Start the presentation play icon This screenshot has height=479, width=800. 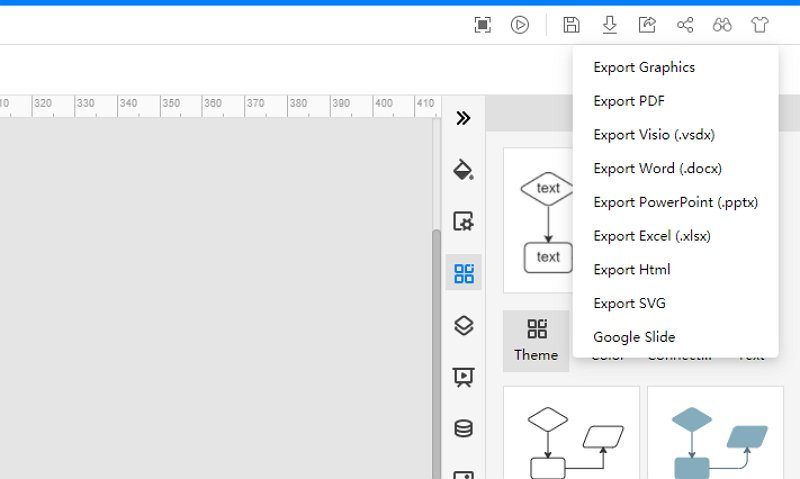point(519,24)
